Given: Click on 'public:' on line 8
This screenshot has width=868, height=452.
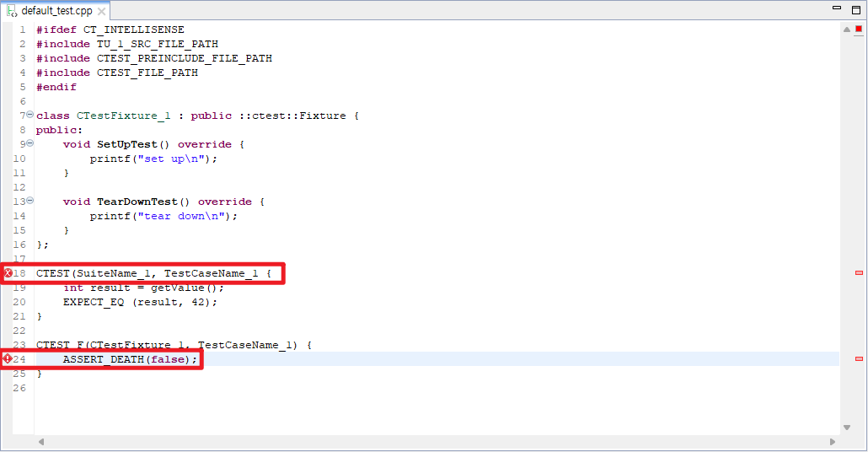Looking at the screenshot, I should pos(59,130).
